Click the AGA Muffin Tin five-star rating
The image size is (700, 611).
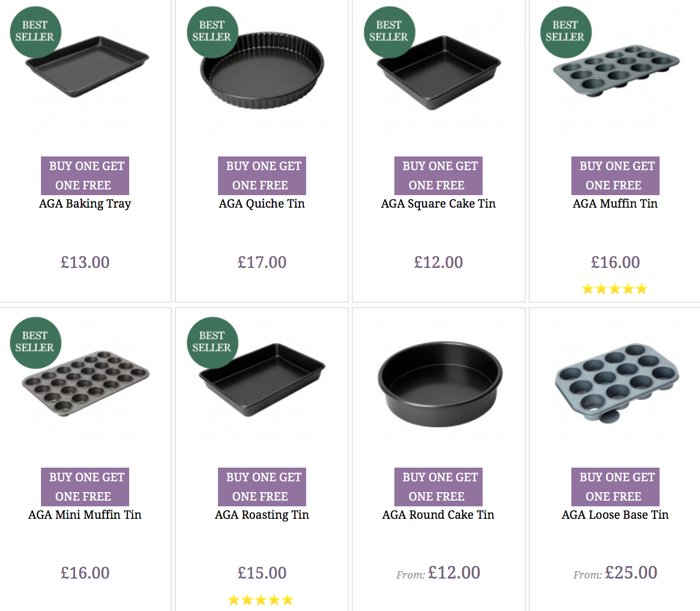(615, 289)
